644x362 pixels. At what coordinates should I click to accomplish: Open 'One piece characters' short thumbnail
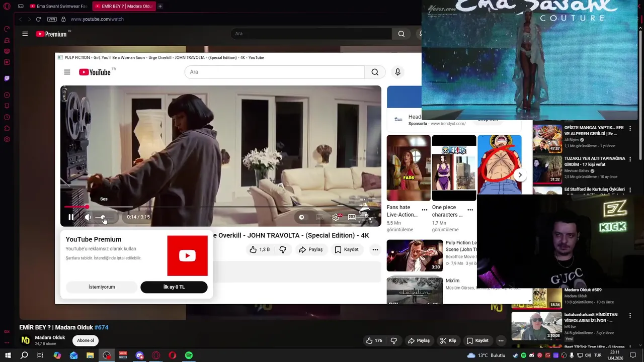coord(454,168)
